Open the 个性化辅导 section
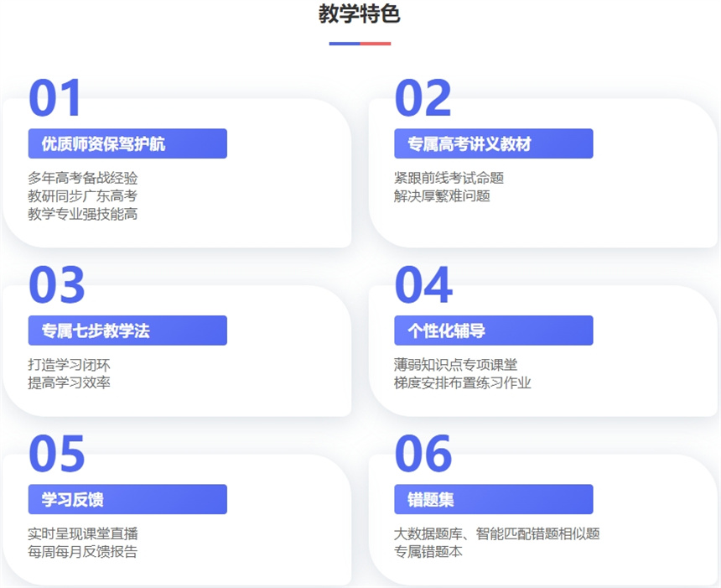 click(x=494, y=330)
